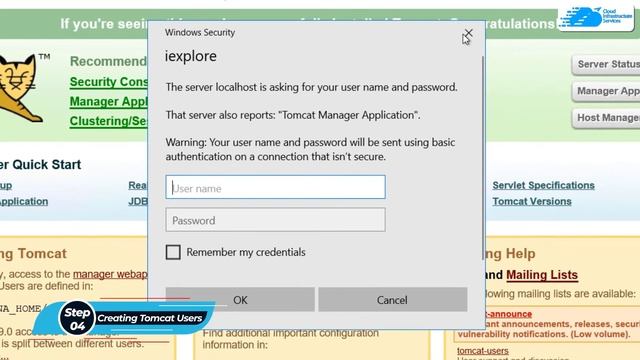The width and height of the screenshot is (640, 360).
Task: Click the Cloud Infrastructure Services logo
Action: click(x=596, y=17)
